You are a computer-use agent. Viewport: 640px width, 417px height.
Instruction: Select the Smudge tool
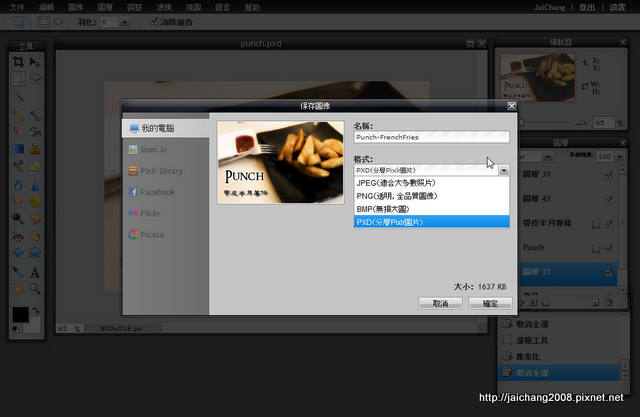tap(18, 202)
